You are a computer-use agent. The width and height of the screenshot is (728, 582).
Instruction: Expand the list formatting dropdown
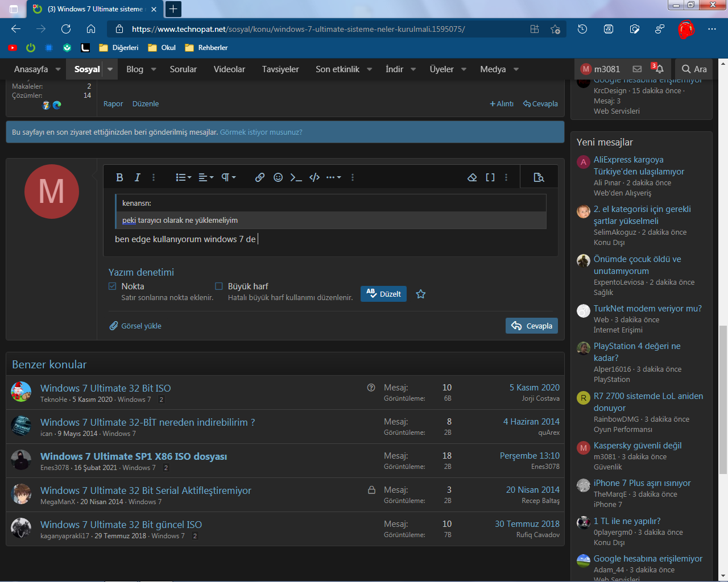click(183, 177)
